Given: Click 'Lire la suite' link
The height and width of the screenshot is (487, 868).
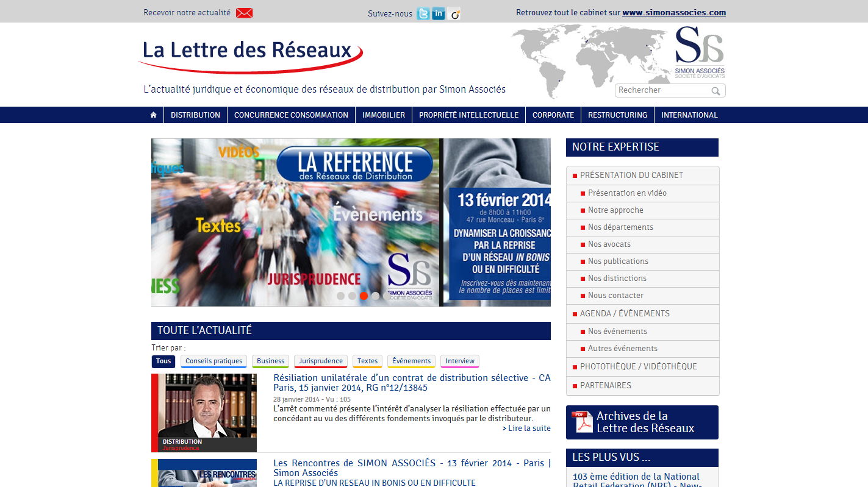Looking at the screenshot, I should pos(526,428).
